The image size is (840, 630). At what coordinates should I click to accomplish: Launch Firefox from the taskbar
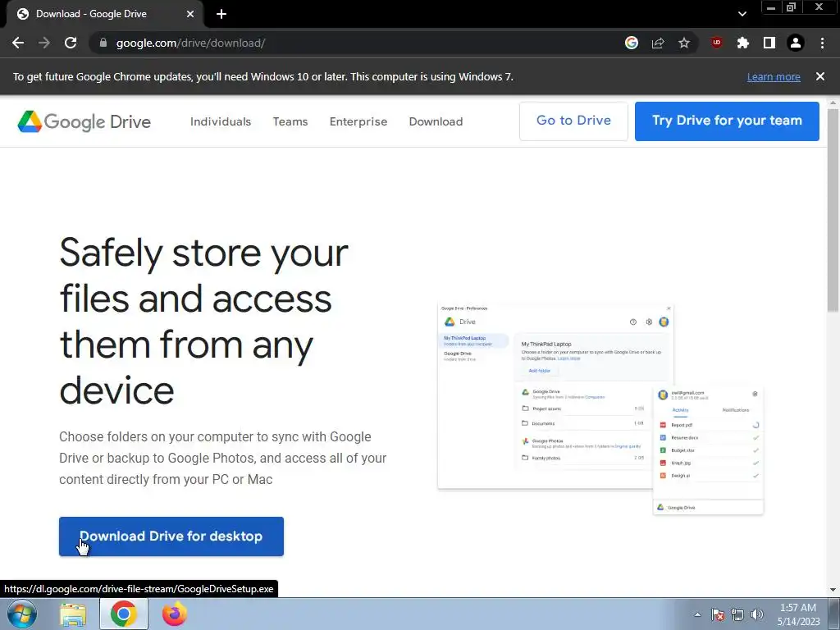(175, 614)
